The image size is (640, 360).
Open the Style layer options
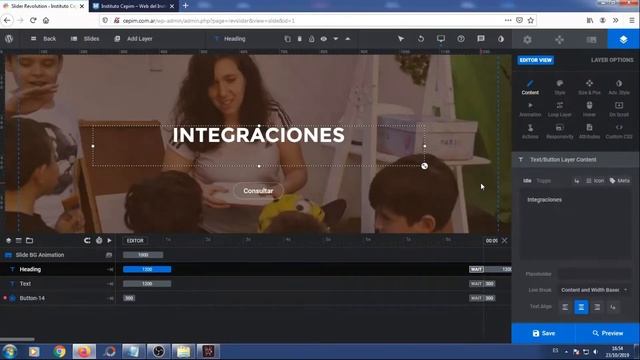[x=560, y=87]
